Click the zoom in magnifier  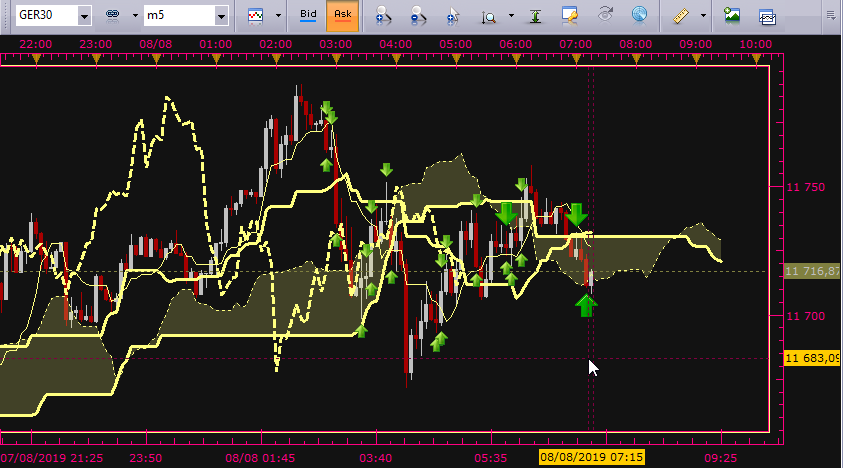[383, 16]
